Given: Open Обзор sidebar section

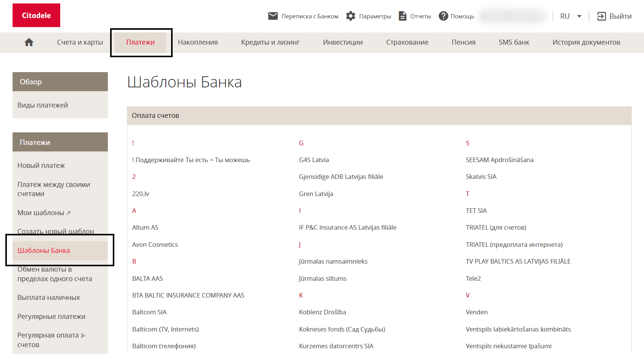Looking at the screenshot, I should [x=60, y=82].
